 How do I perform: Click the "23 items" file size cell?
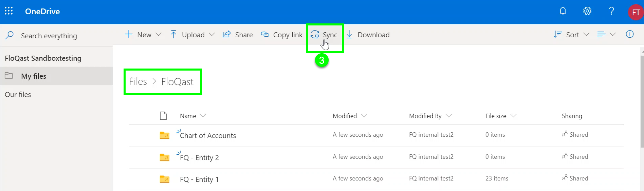click(497, 178)
